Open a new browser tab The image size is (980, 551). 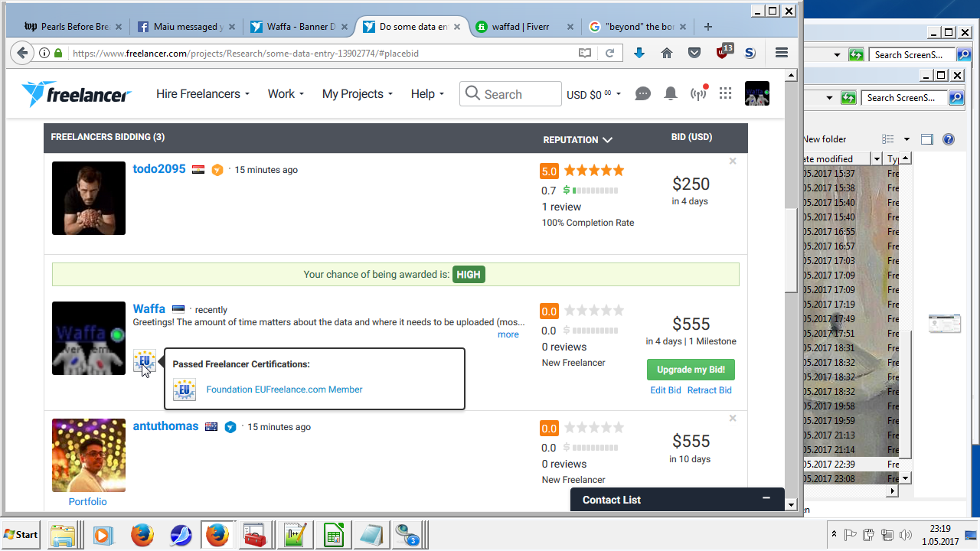point(708,26)
